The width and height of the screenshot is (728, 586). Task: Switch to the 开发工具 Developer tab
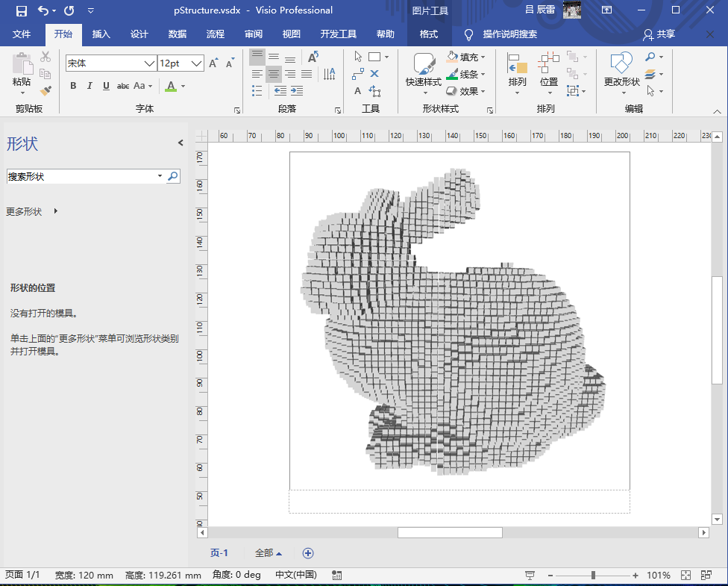coord(339,34)
